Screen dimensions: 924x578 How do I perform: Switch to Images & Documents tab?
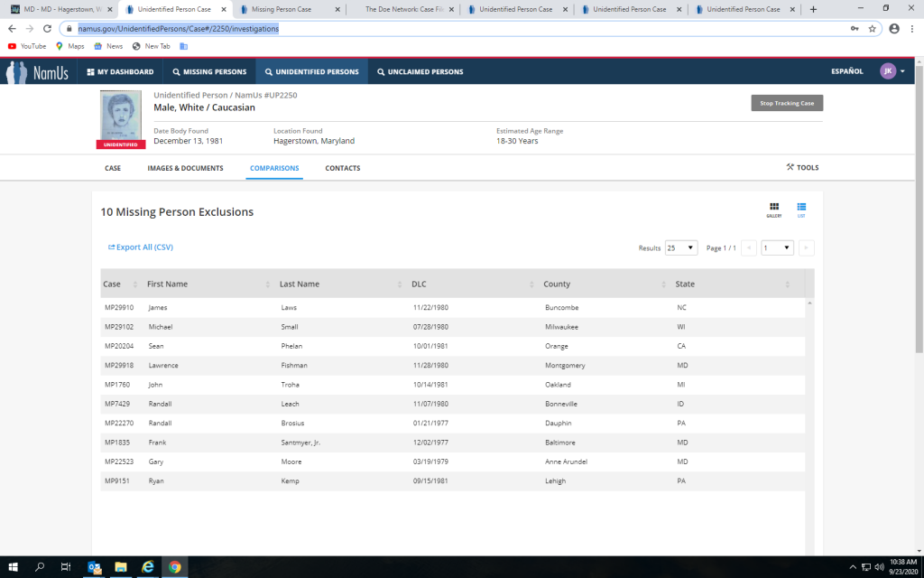click(185, 168)
